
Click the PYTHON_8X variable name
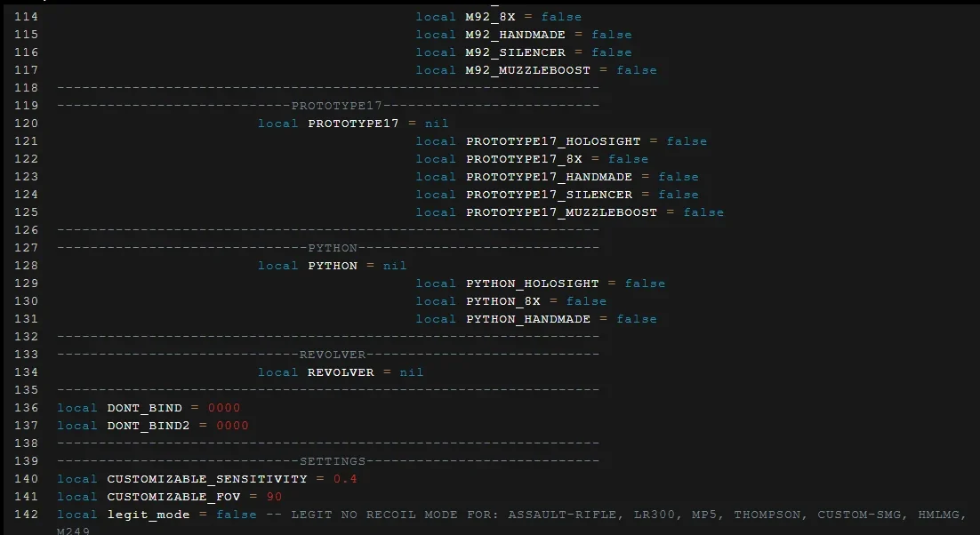point(502,301)
